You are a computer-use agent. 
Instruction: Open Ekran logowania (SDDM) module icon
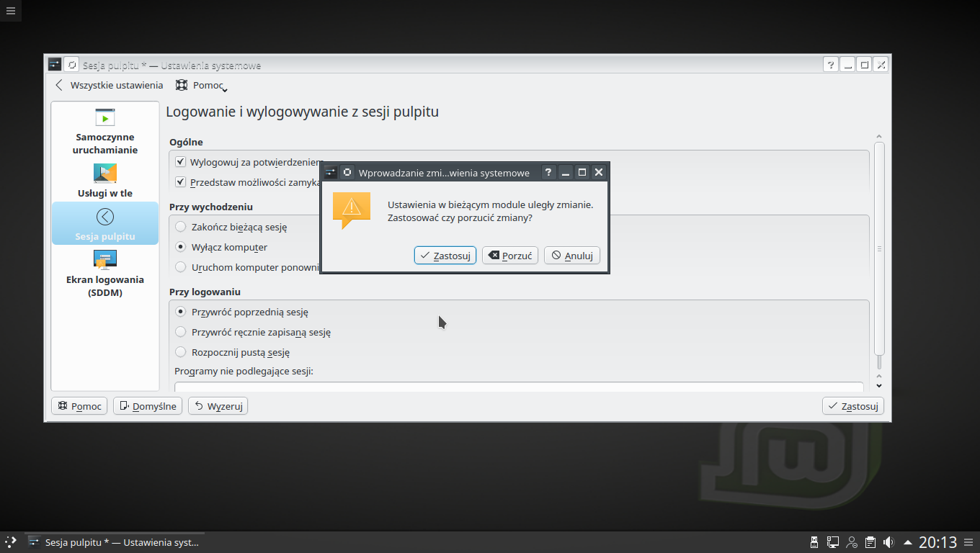tap(105, 259)
